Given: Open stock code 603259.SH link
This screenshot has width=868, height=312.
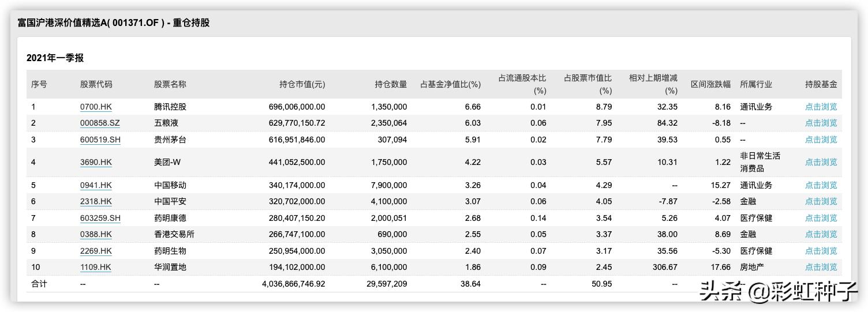Looking at the screenshot, I should click(x=100, y=218).
